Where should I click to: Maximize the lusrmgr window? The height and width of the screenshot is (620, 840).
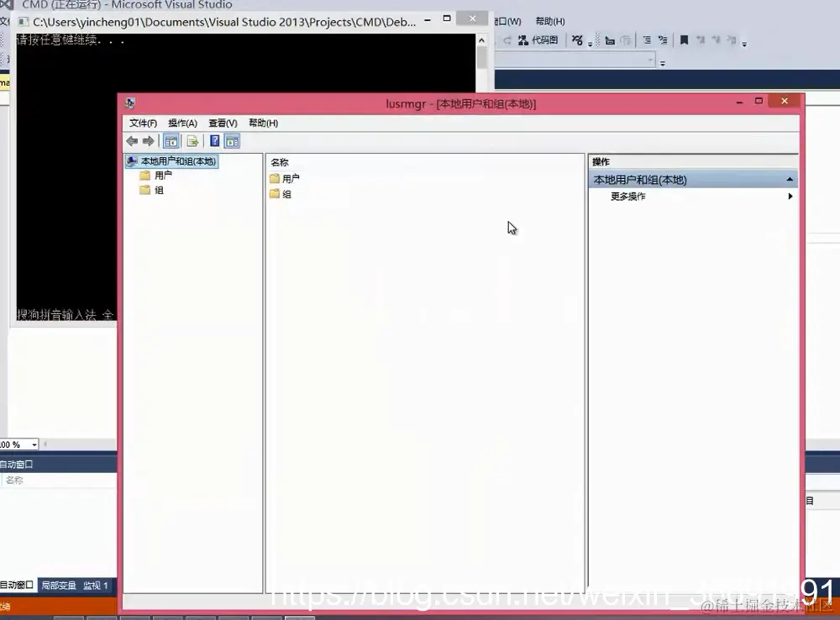(x=759, y=101)
